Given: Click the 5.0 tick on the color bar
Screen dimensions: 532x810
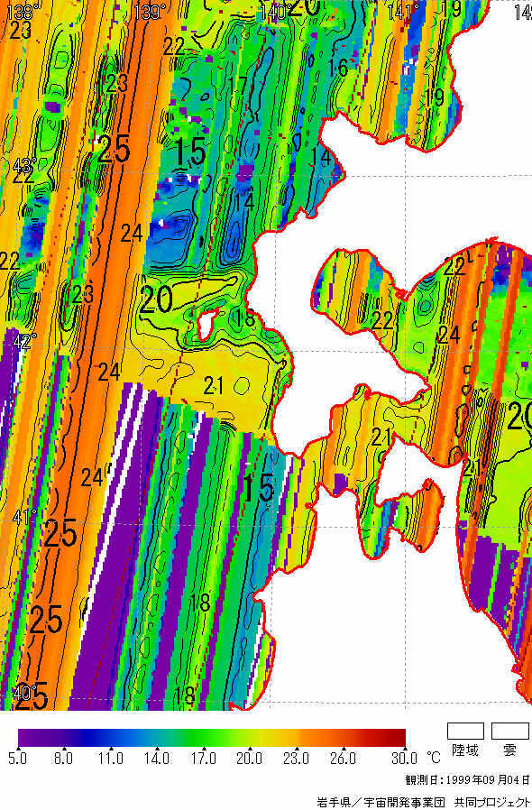Looking at the screenshot, I should pos(17,759).
